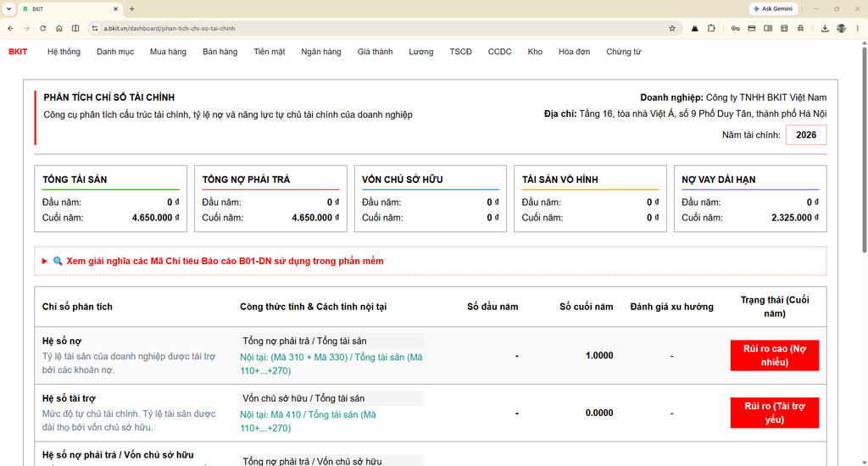Click the address bar URL
This screenshot has width=868, height=466.
[x=170, y=28]
